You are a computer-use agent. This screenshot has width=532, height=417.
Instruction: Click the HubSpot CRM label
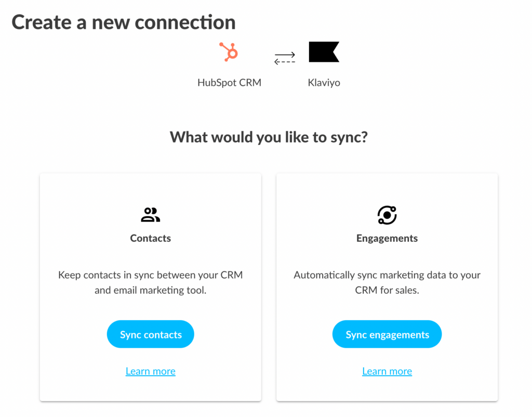(x=229, y=83)
